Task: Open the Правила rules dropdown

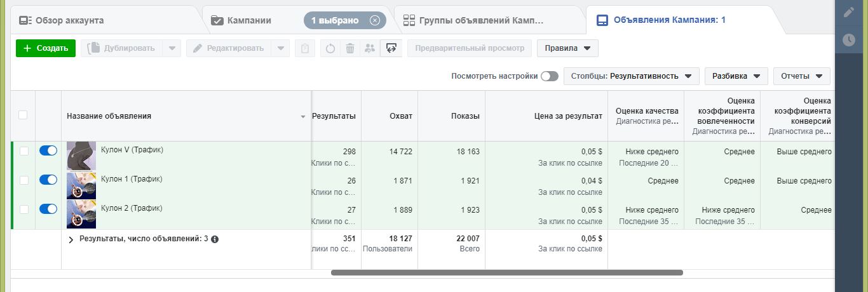Action: click(567, 48)
